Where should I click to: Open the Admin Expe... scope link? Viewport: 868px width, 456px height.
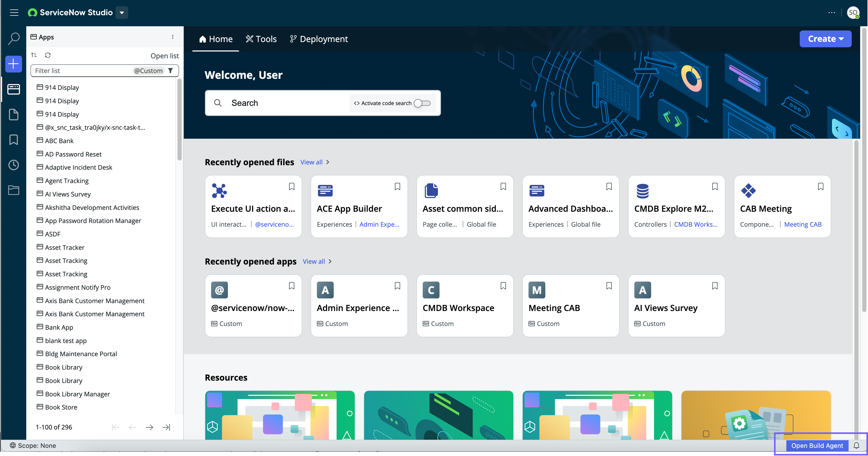[379, 225]
